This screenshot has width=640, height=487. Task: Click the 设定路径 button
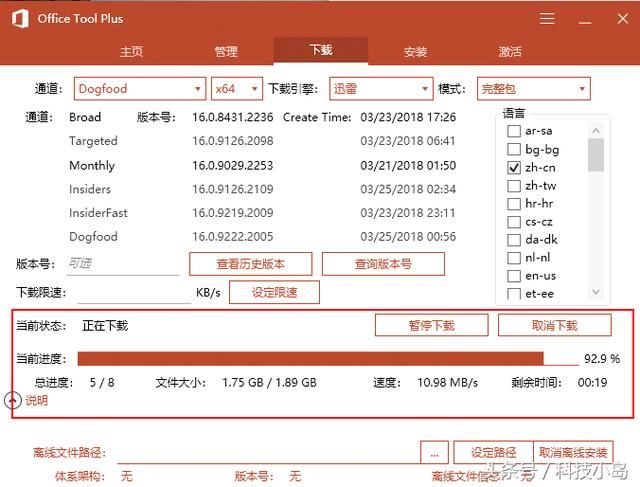click(493, 452)
